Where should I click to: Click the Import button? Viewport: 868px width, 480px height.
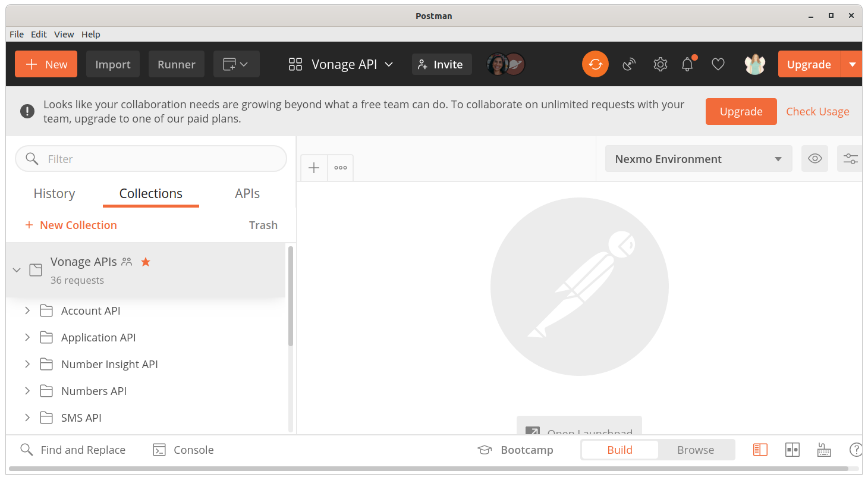click(x=113, y=64)
